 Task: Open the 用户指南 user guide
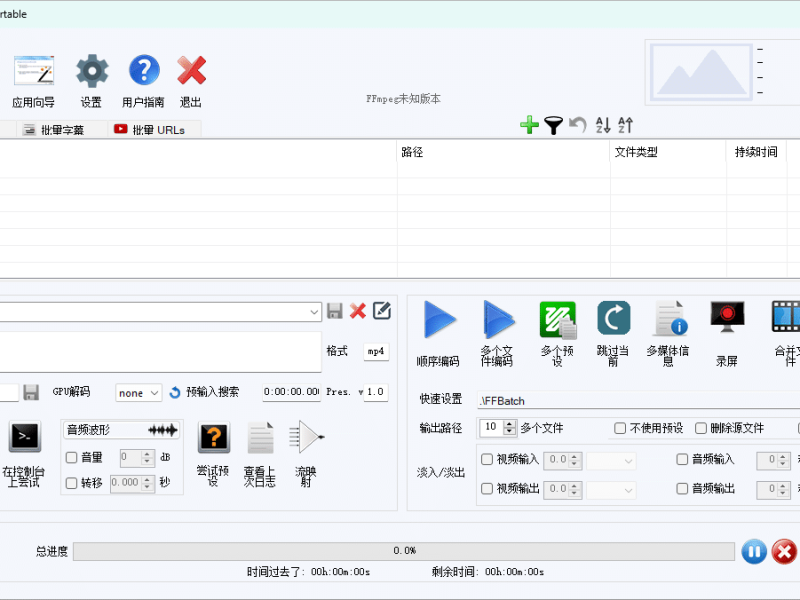(143, 81)
